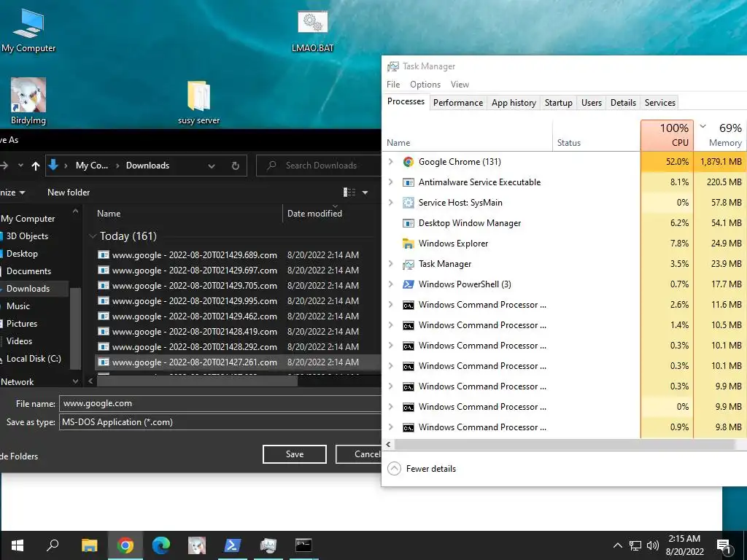Click the Windows Explorer process icon
Image resolution: width=747 pixels, height=560 pixels.
[409, 244]
